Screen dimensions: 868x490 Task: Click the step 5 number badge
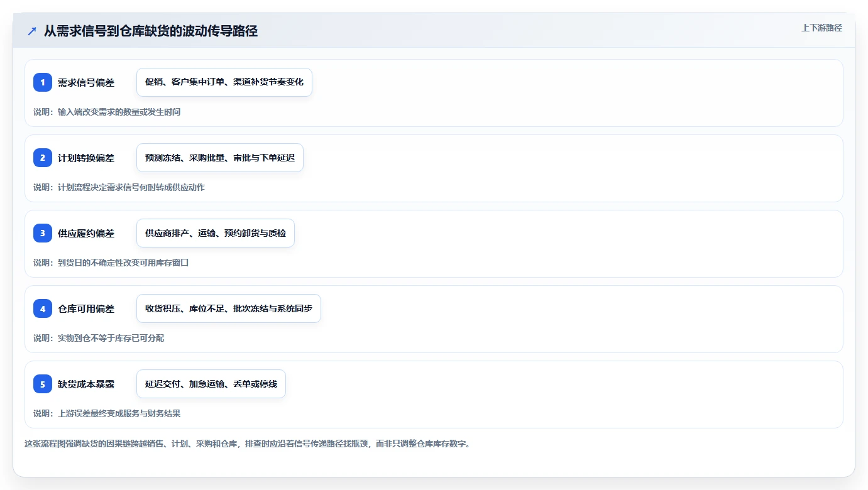point(43,384)
